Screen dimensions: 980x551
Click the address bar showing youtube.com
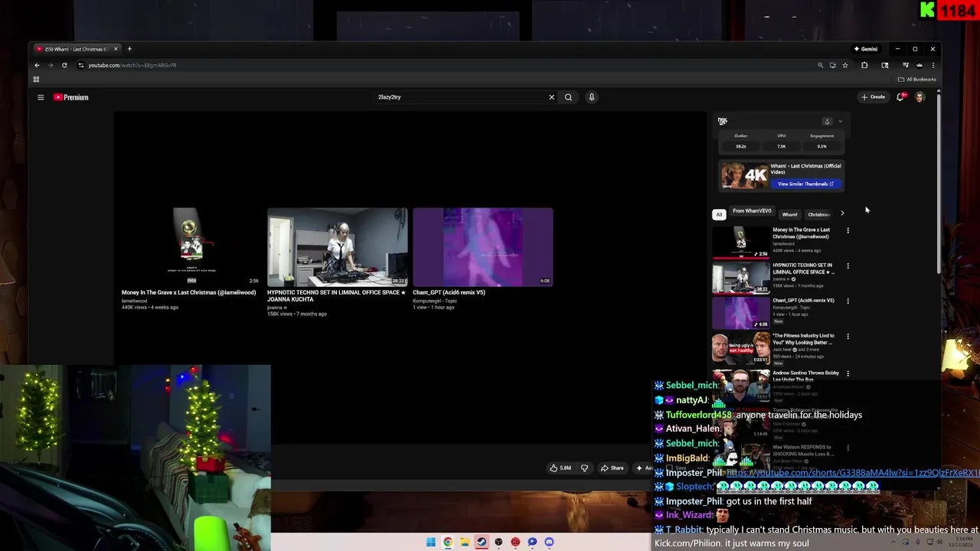(444, 65)
